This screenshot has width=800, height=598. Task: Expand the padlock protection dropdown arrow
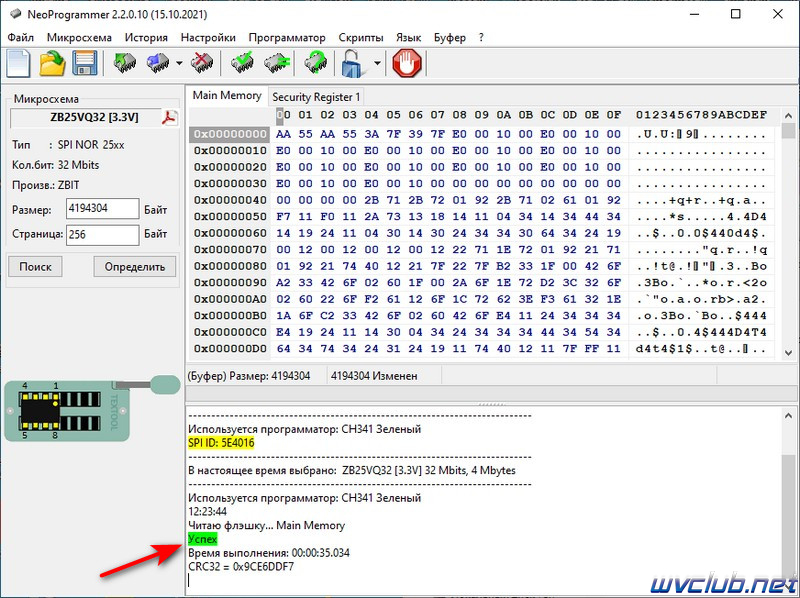[377, 63]
